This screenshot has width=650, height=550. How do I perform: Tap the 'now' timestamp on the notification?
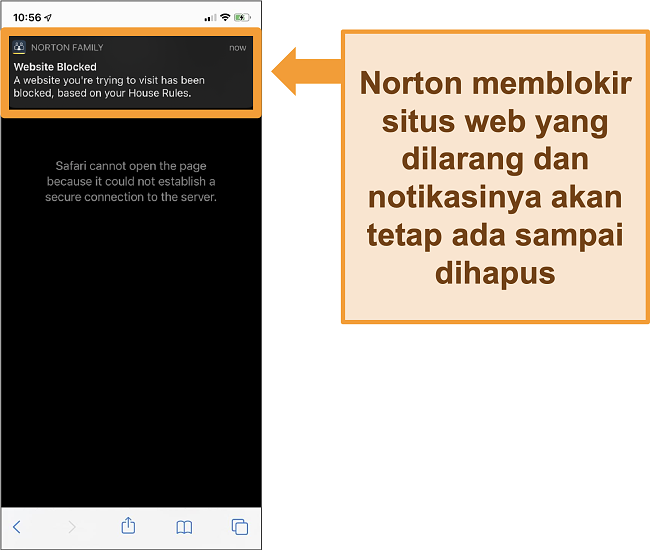(x=238, y=48)
